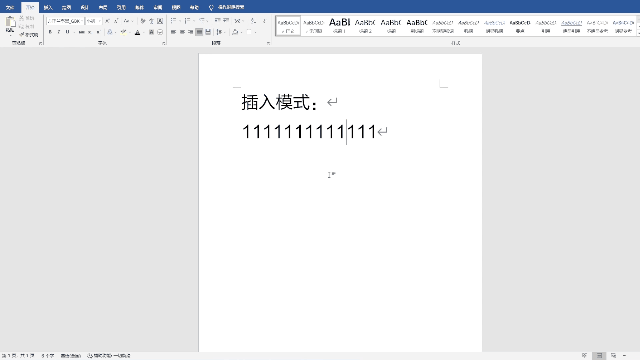Toggle Italic formatting
Screen dimensions: 640x360
point(59,32)
